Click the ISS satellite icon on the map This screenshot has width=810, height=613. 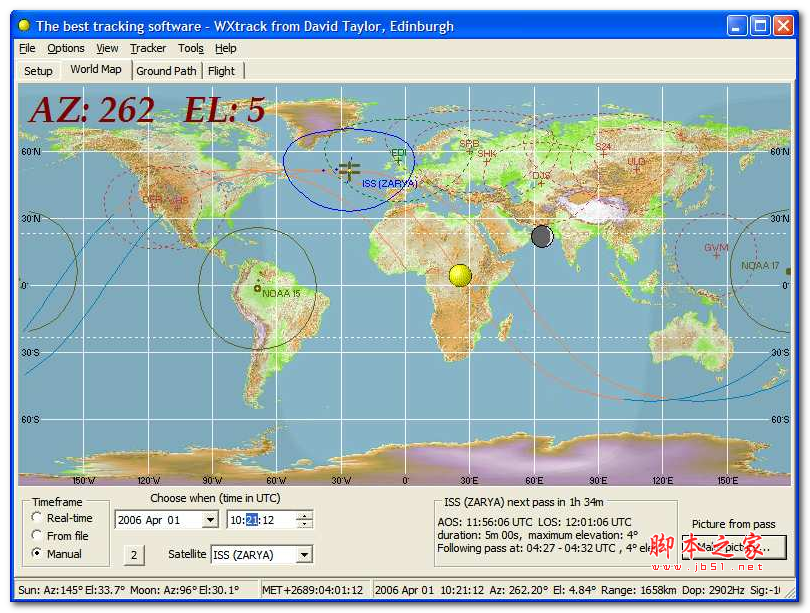click(349, 169)
